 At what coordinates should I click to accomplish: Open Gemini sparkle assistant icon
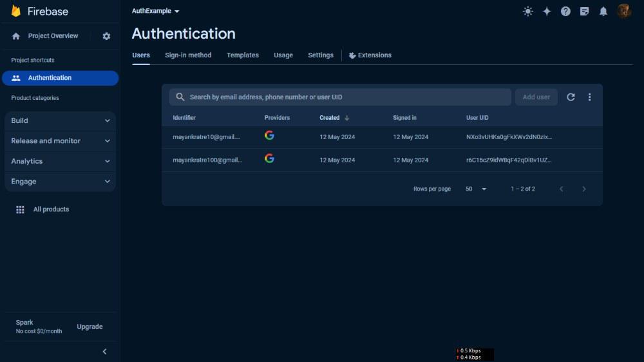(x=547, y=12)
